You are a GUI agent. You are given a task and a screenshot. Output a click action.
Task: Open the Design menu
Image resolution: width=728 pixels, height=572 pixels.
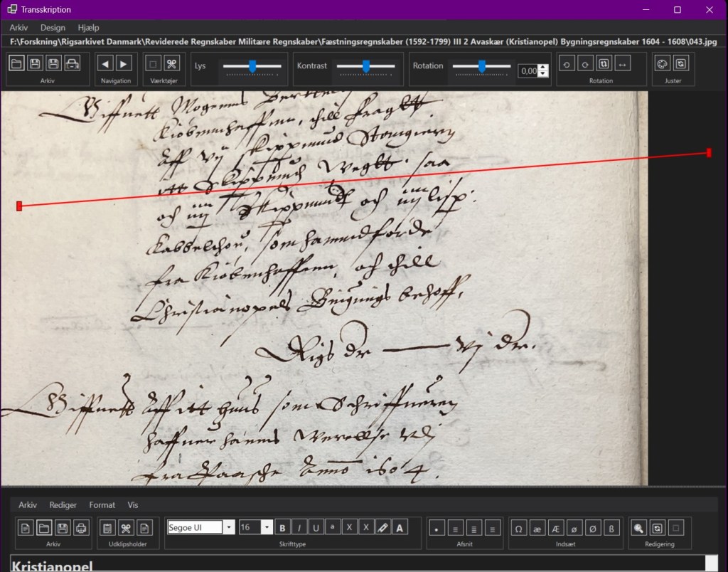click(x=53, y=28)
